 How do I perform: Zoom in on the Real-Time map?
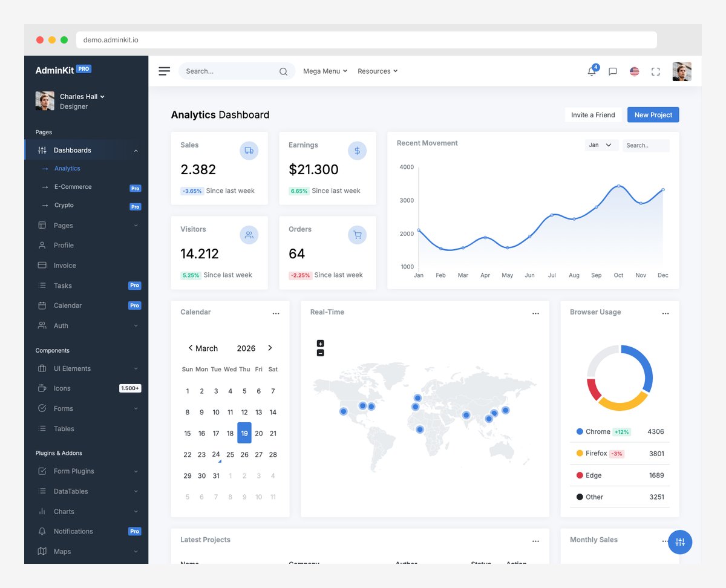pos(320,343)
